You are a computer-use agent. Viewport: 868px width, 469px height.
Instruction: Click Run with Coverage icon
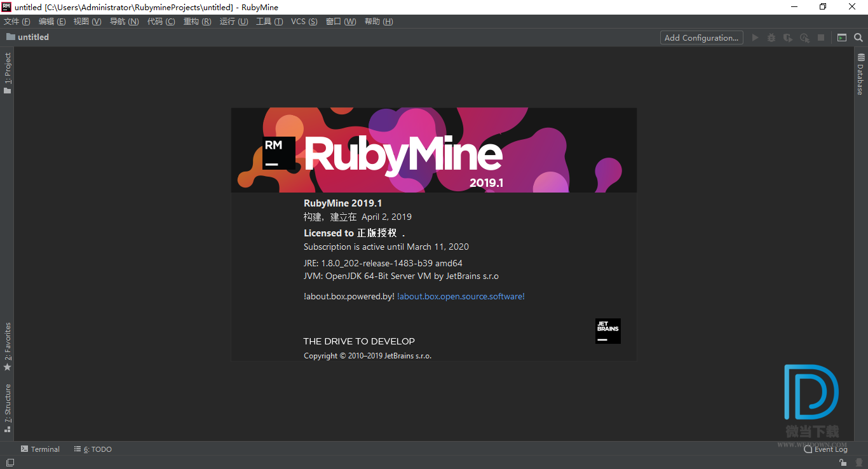(x=788, y=37)
